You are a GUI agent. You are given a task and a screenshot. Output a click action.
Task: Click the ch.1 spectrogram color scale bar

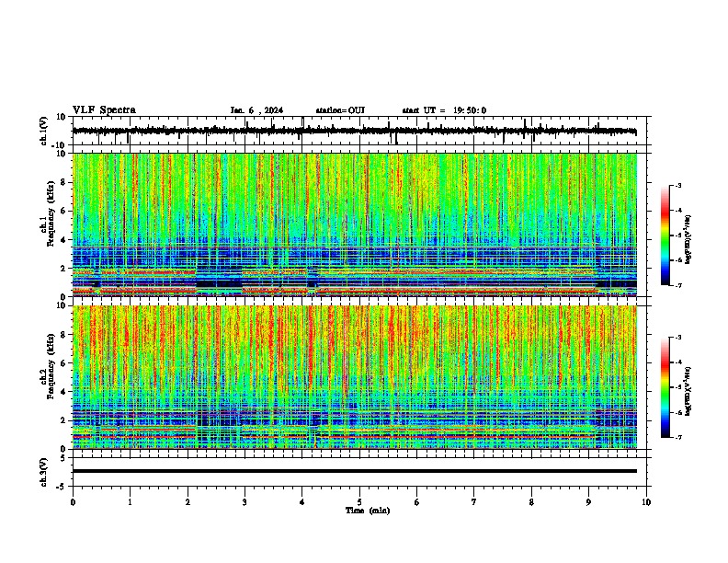(x=665, y=235)
